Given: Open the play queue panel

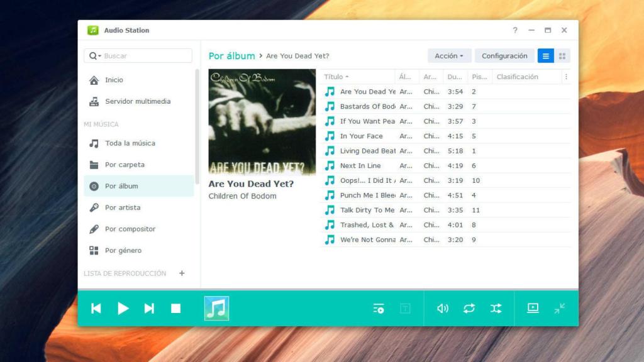Looking at the screenshot, I should [x=378, y=308].
